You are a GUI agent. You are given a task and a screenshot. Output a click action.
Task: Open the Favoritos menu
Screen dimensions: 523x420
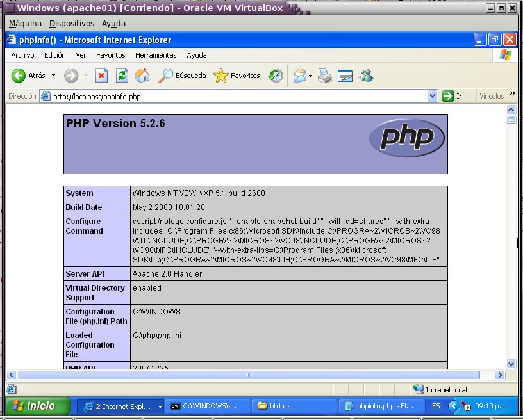click(x=111, y=55)
